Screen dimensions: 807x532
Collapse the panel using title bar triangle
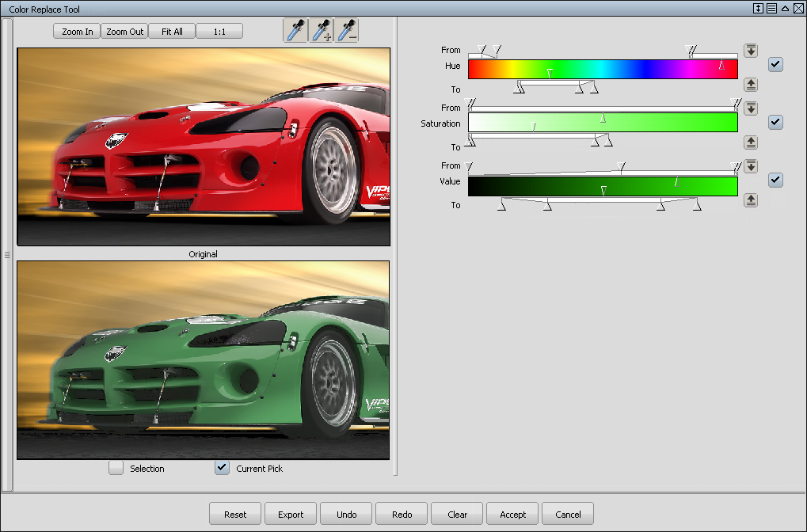[784, 9]
